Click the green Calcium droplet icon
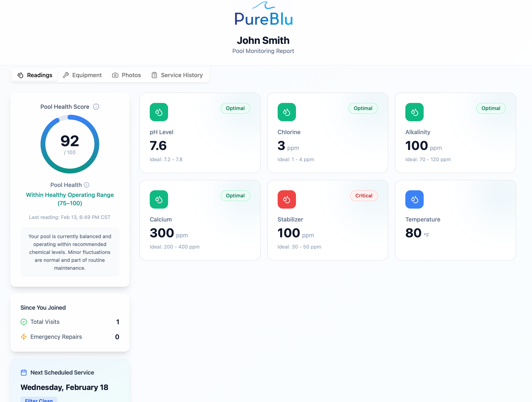 coord(159,199)
